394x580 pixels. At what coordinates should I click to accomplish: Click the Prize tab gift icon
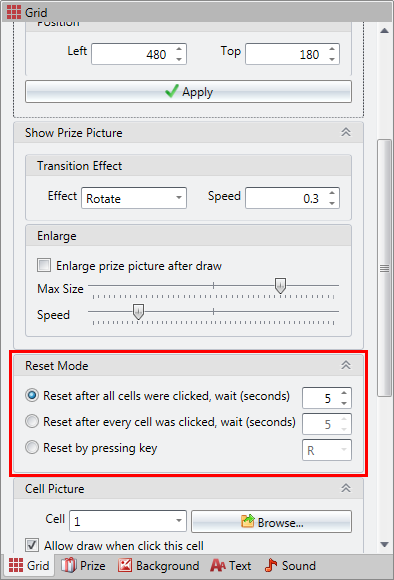pyautogui.click(x=68, y=566)
